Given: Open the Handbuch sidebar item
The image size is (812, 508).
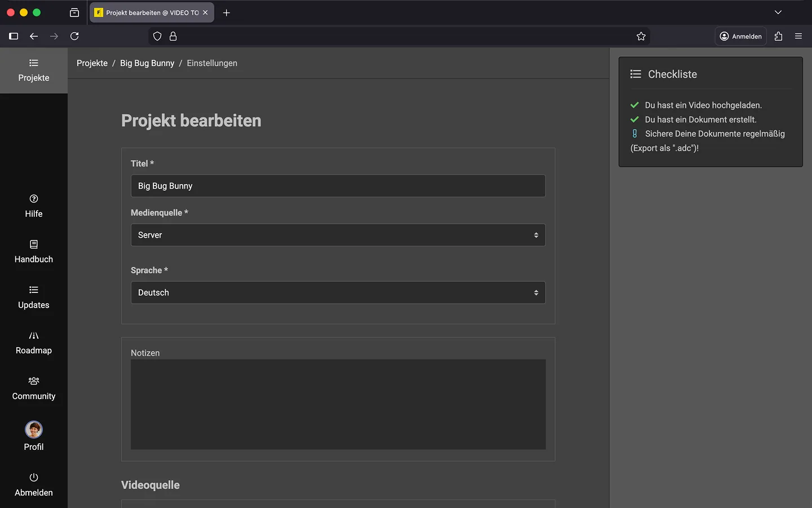Looking at the screenshot, I should coord(34,252).
